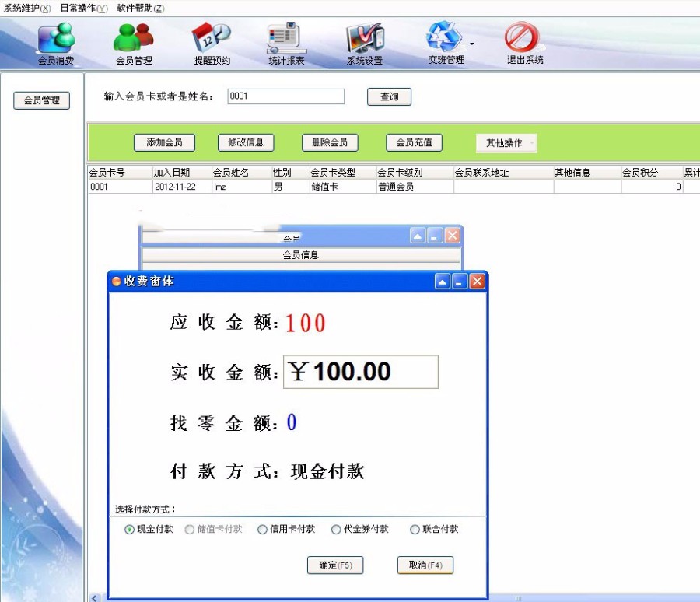The image size is (700, 602).
Task: Sort by 会员卡号 column header
Action: tap(120, 173)
